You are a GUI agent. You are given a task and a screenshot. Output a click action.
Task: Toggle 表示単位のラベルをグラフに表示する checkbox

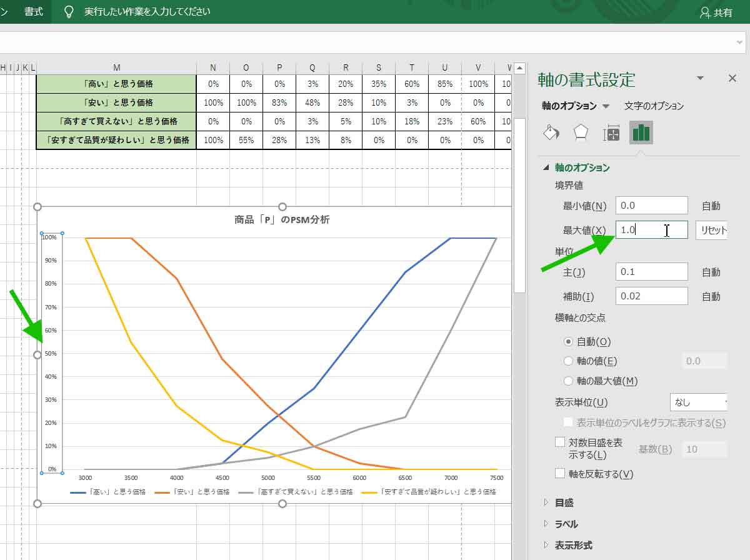click(x=568, y=423)
